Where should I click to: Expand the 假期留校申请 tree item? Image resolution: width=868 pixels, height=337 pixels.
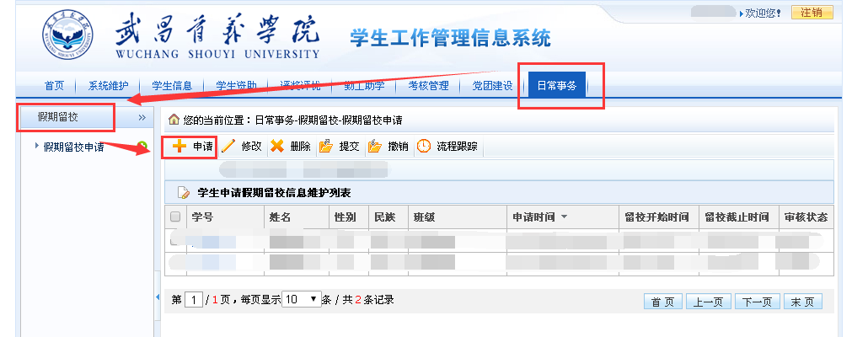click(x=37, y=146)
